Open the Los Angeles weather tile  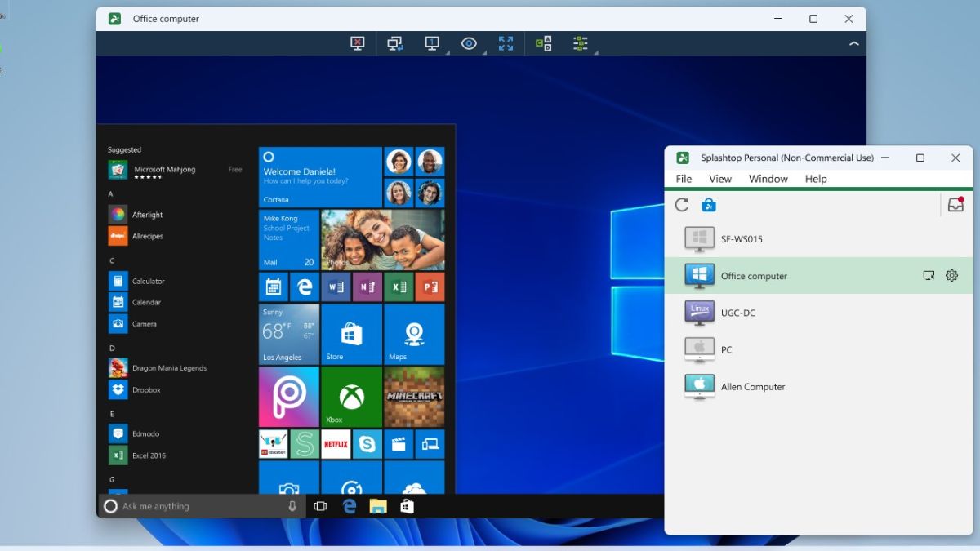coord(289,334)
